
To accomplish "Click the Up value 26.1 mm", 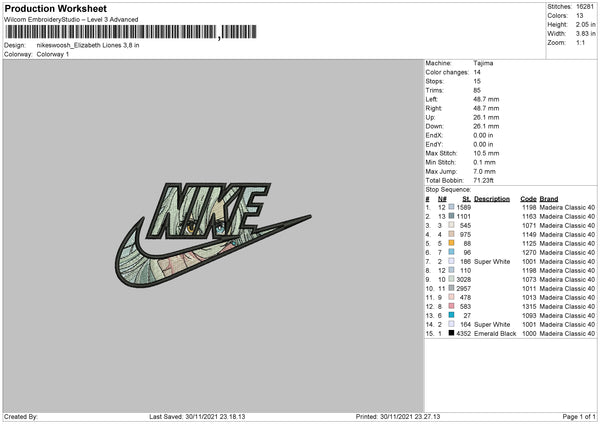I will 486,117.
